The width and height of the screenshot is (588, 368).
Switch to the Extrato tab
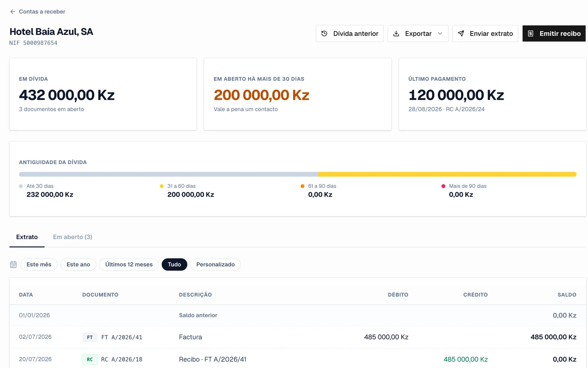27,237
